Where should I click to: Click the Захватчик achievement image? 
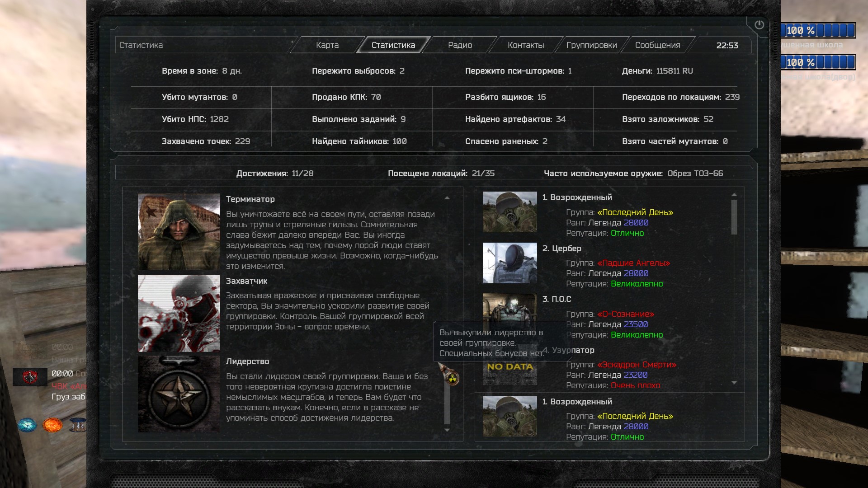click(x=179, y=314)
